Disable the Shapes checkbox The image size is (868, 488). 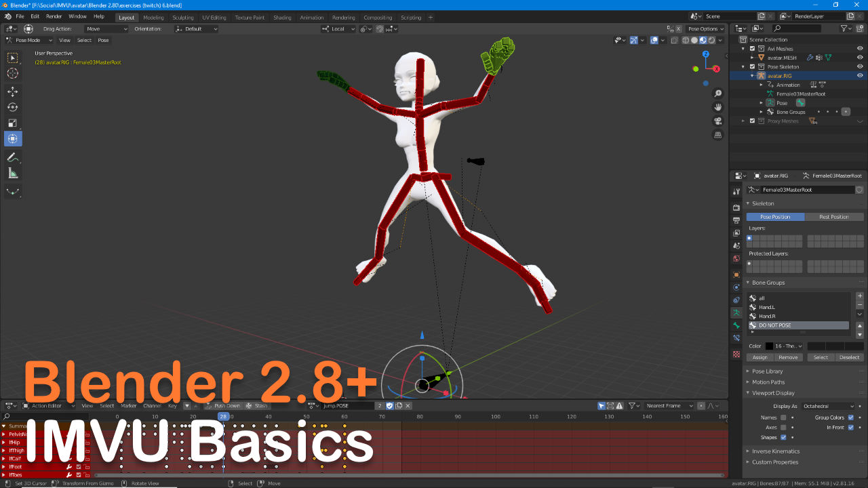[x=783, y=437]
